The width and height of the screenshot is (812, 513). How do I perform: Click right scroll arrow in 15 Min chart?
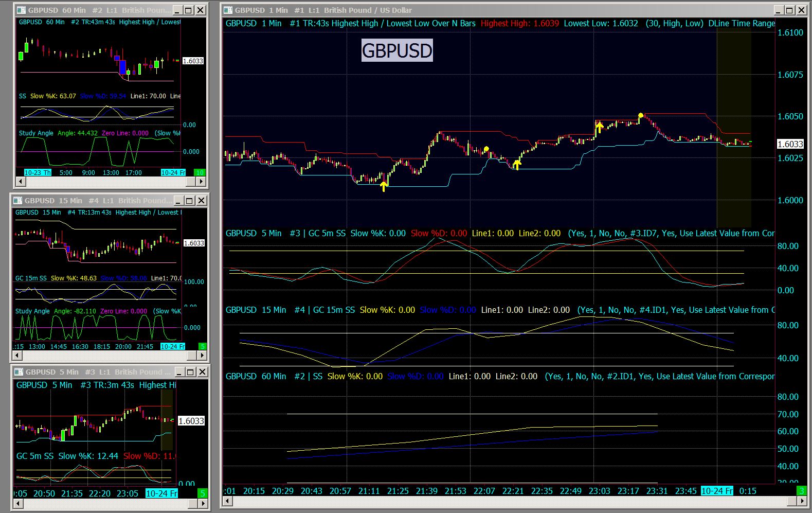point(203,356)
